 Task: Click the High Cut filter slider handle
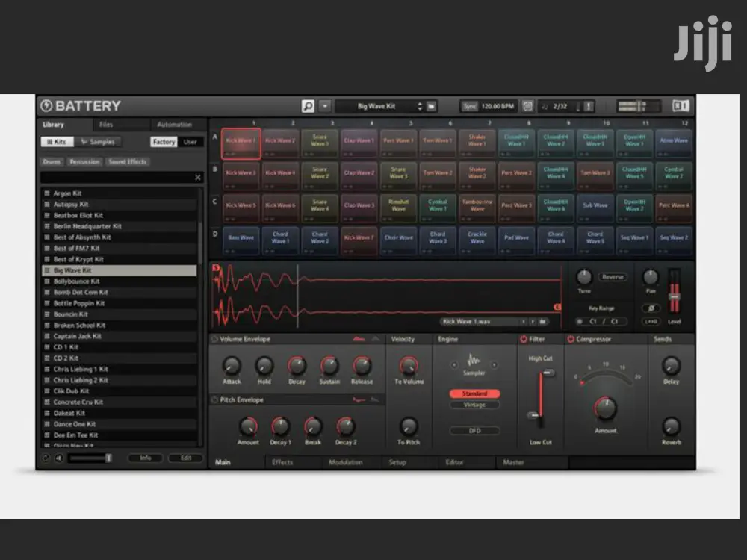tap(548, 373)
